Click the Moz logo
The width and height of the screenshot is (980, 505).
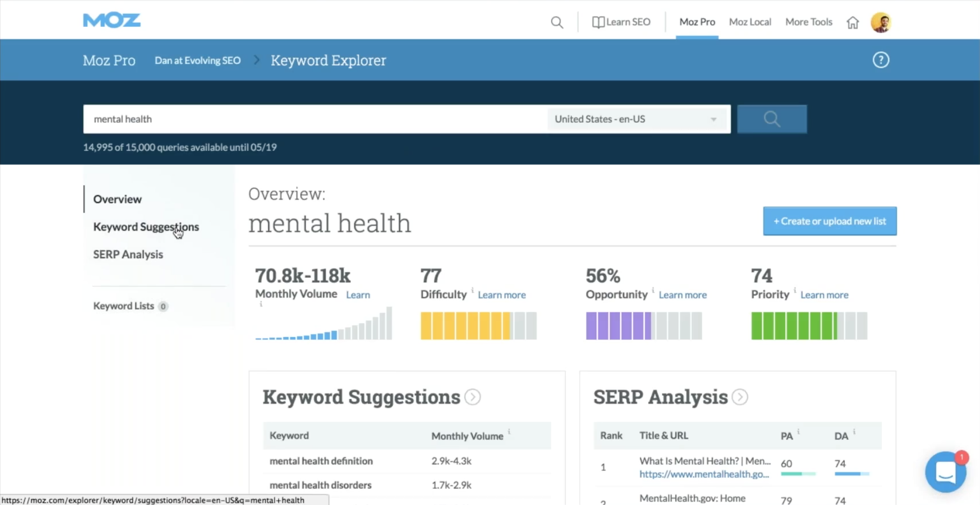coord(112,20)
